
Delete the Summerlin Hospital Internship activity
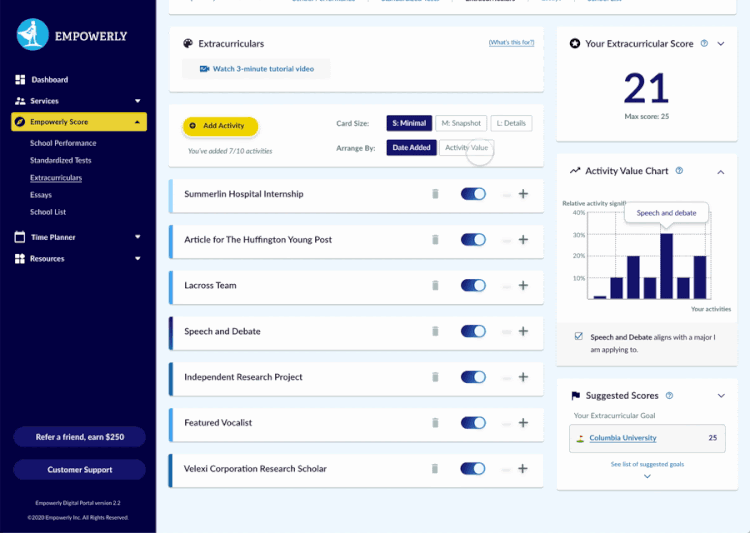point(435,194)
